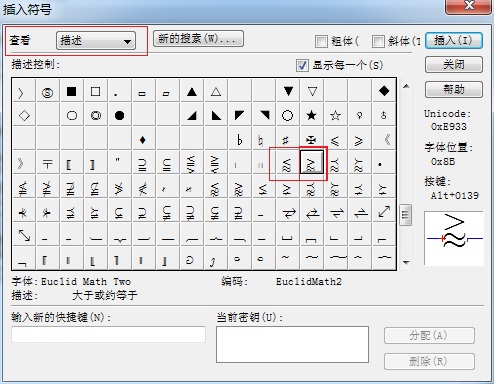Click the 插入(I) insert button
This screenshot has height=384, width=494.
point(454,41)
